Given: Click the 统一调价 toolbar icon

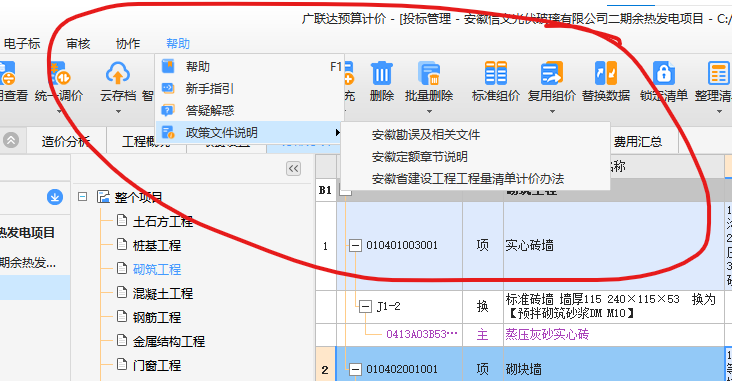Looking at the screenshot, I should (59, 73).
